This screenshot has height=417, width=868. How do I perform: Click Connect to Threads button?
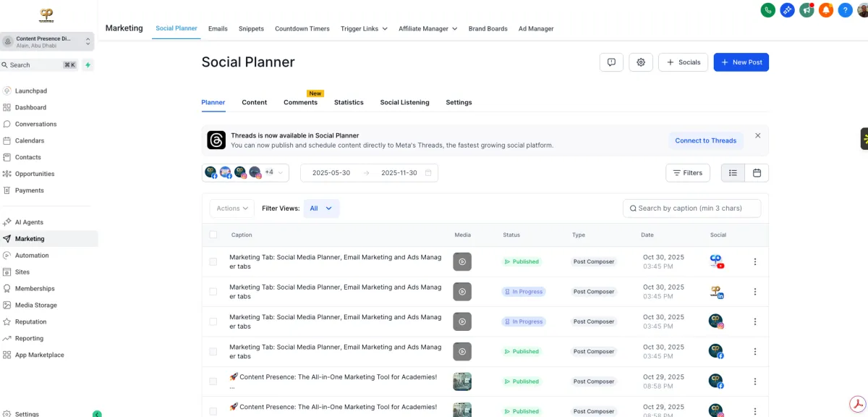(705, 140)
